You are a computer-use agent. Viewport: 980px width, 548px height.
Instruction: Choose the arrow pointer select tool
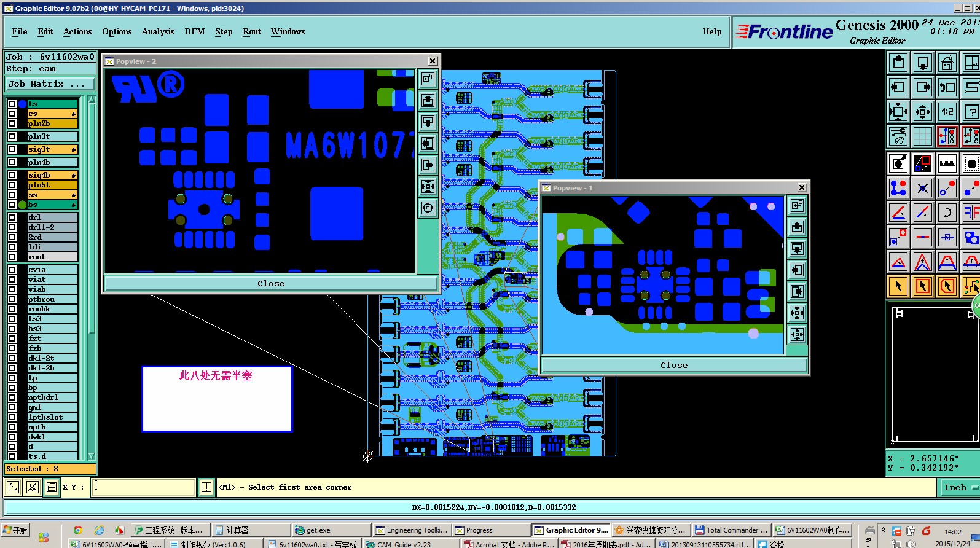coord(898,286)
